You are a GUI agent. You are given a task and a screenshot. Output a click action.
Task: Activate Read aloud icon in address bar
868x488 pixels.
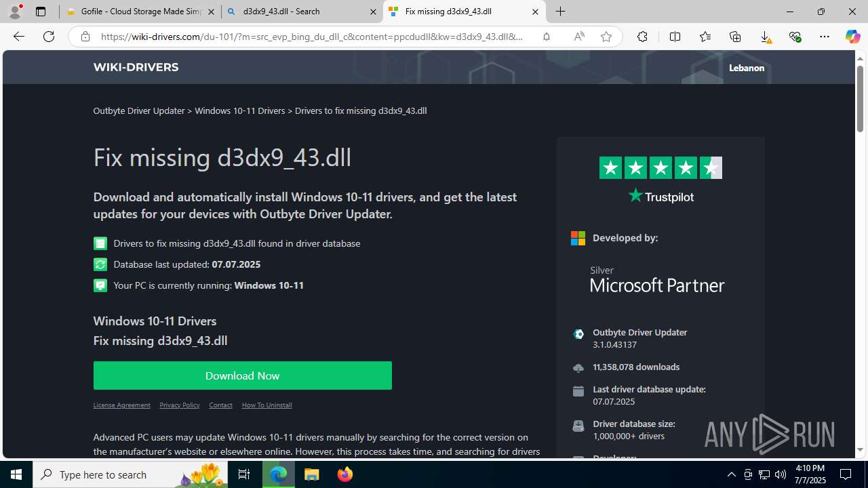tap(579, 37)
